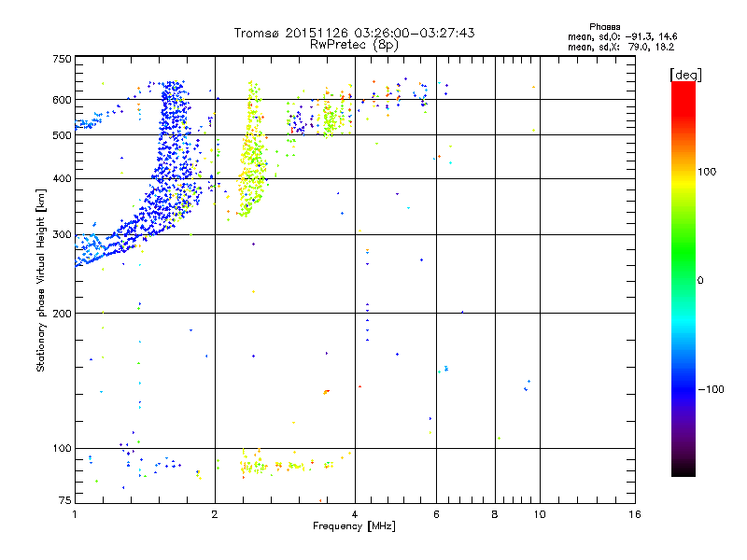Click the y-axis tick label '200'
Viewport: 747px width, 560px height.
[62, 314]
